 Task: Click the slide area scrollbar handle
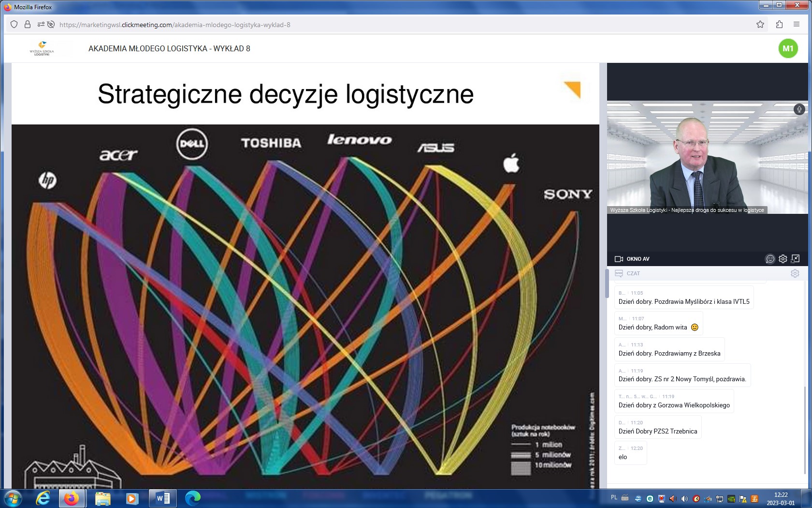coord(607,283)
